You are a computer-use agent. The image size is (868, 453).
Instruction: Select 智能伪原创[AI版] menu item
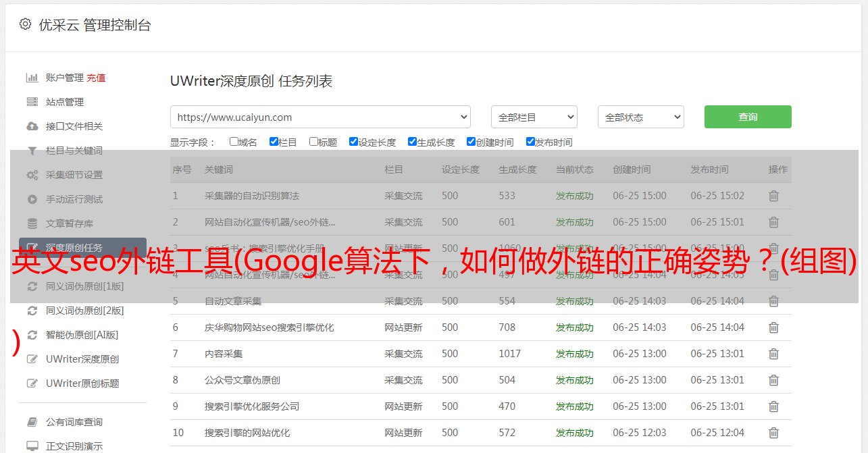point(82,335)
